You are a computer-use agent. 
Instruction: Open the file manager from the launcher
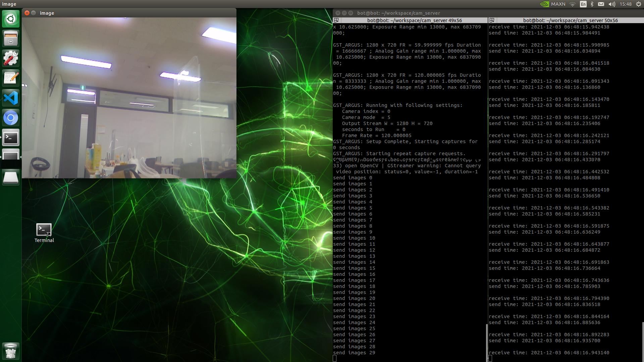click(x=11, y=38)
